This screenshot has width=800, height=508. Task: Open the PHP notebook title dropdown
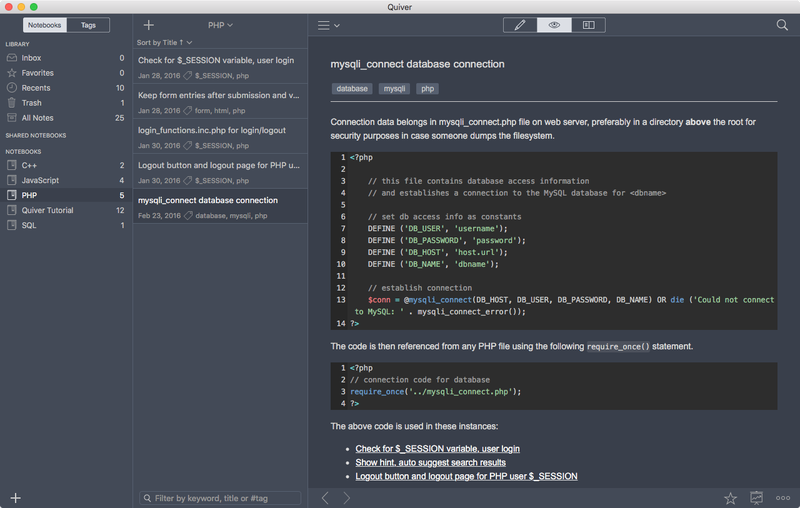220,25
